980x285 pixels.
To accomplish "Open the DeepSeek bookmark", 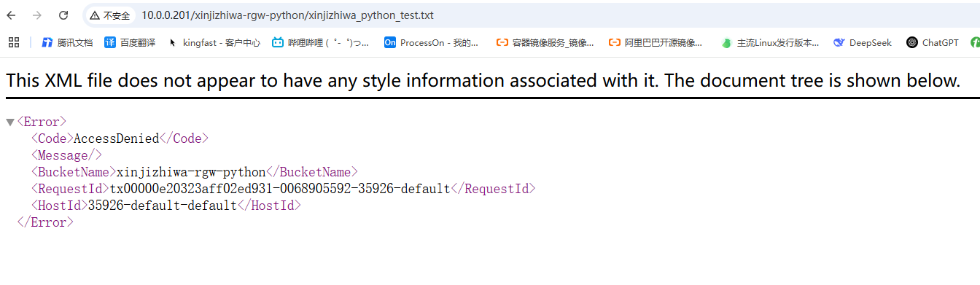I will tap(863, 42).
